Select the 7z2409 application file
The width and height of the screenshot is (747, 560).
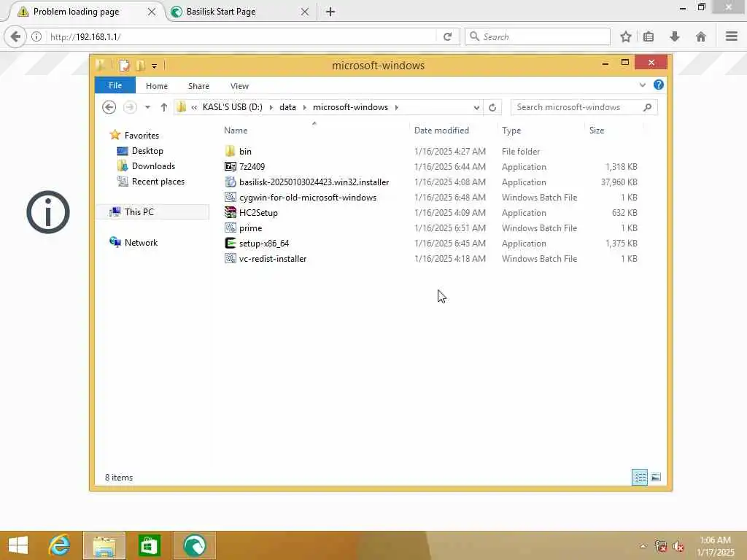pyautogui.click(x=252, y=167)
